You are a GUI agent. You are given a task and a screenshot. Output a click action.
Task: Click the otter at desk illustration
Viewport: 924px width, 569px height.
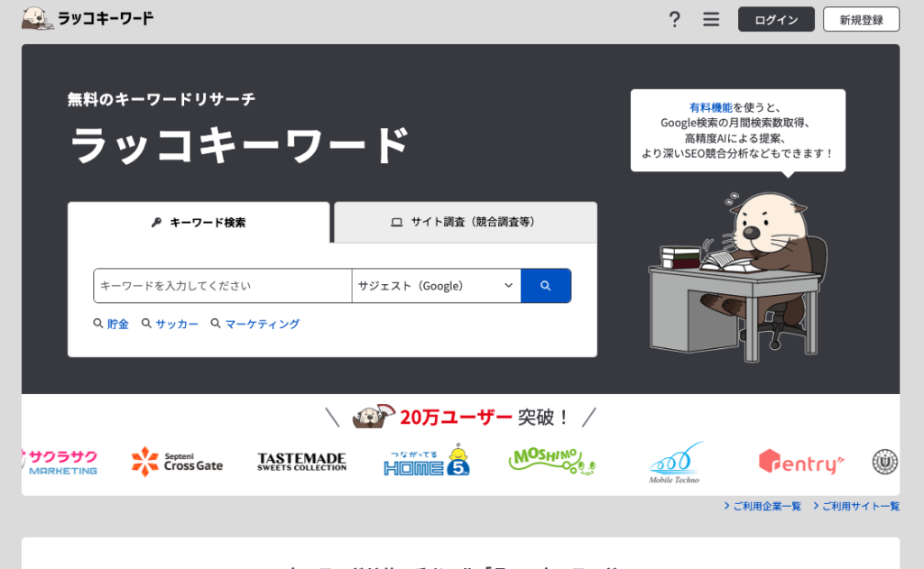point(738,276)
